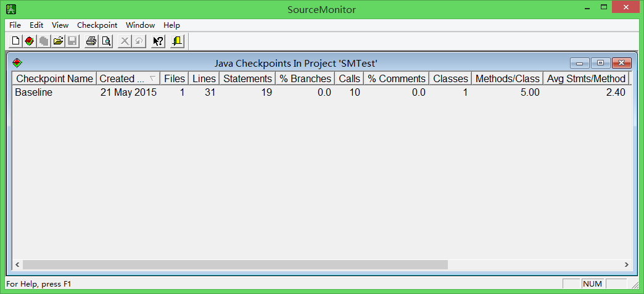Open the Help menu
644x294 pixels.
(x=171, y=25)
